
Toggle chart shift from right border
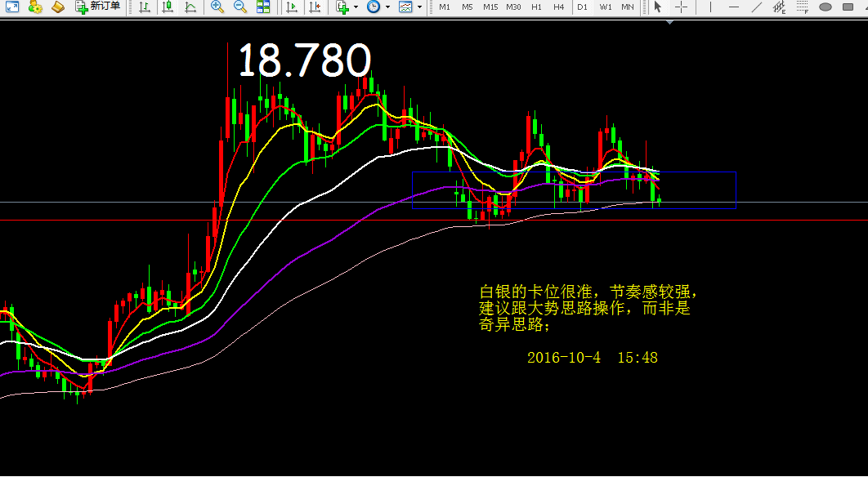coord(315,7)
